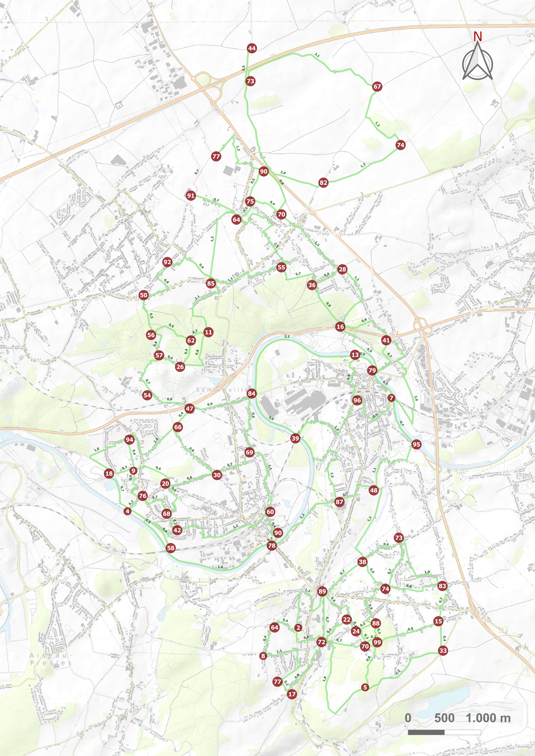Click the 1.000 m scale label
535x756 pixels.
click(488, 718)
